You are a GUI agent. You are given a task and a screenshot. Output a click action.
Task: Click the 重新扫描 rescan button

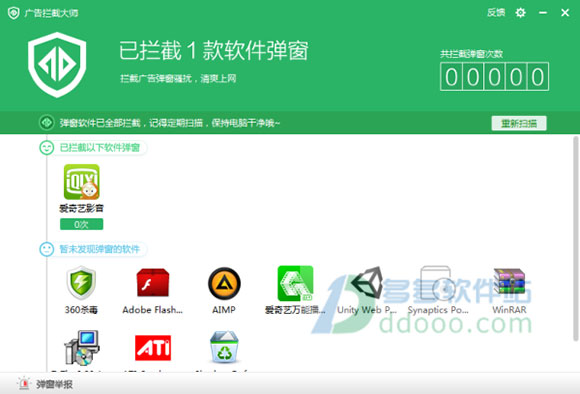coord(519,123)
